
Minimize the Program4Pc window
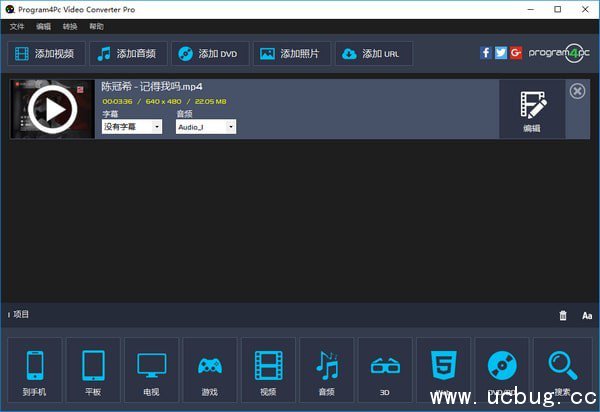click(531, 9)
